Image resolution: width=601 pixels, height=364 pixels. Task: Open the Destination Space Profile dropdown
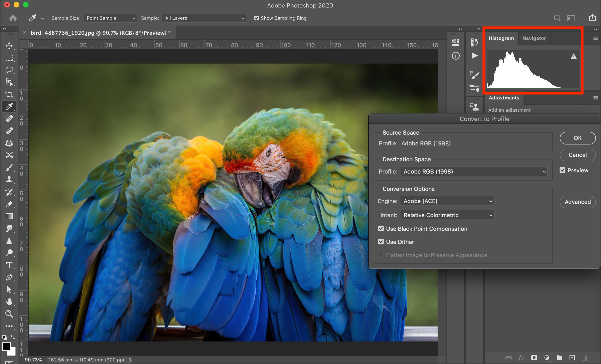(474, 171)
